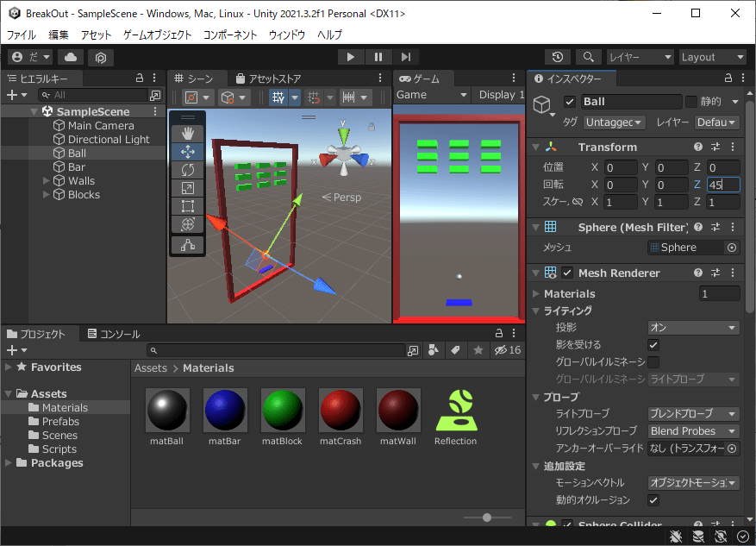Viewport: 756px width, 546px height.
Task: Open the Reflection Probes dropdown
Action: point(693,431)
